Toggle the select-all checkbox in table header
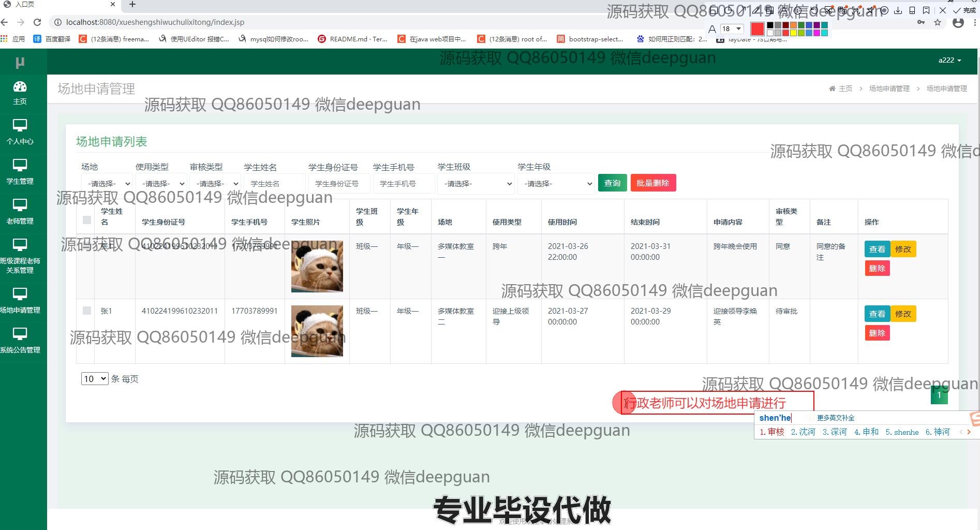Viewport: 980px width, 530px height. point(87,220)
